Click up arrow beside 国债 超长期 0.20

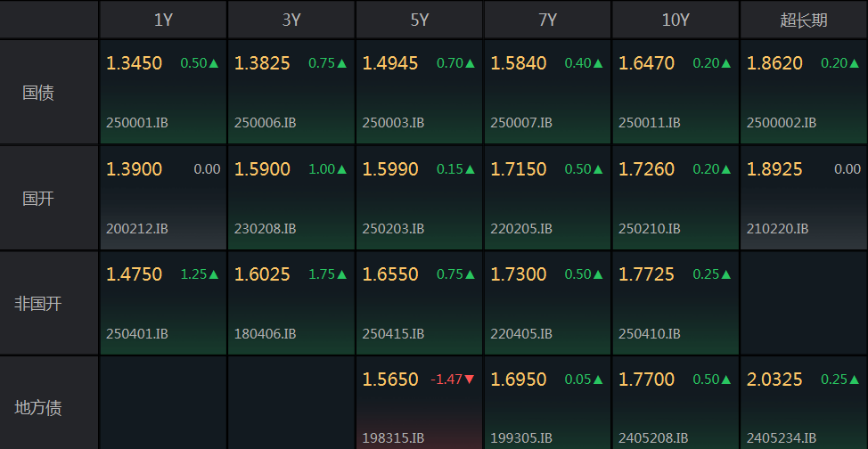[854, 63]
